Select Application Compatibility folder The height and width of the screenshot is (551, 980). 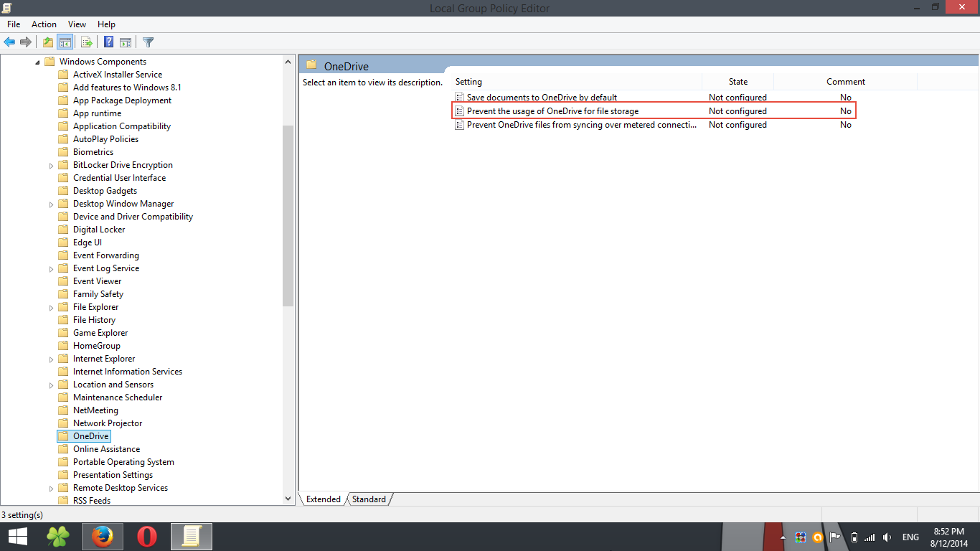122,126
